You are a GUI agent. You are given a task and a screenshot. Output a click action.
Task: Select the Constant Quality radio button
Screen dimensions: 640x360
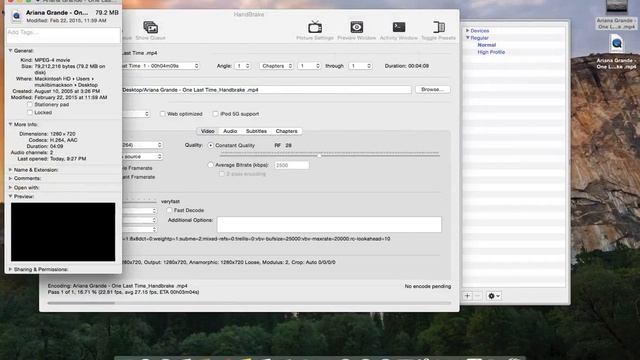(x=211, y=145)
